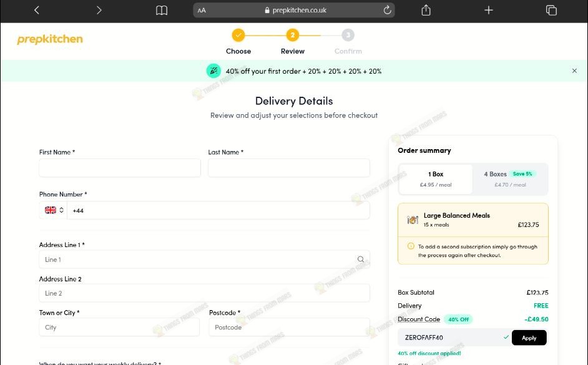Click the Discount Code link

click(x=418, y=319)
